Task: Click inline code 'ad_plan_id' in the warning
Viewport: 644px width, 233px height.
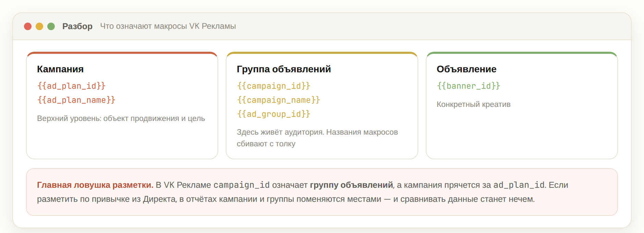Action: point(519,185)
